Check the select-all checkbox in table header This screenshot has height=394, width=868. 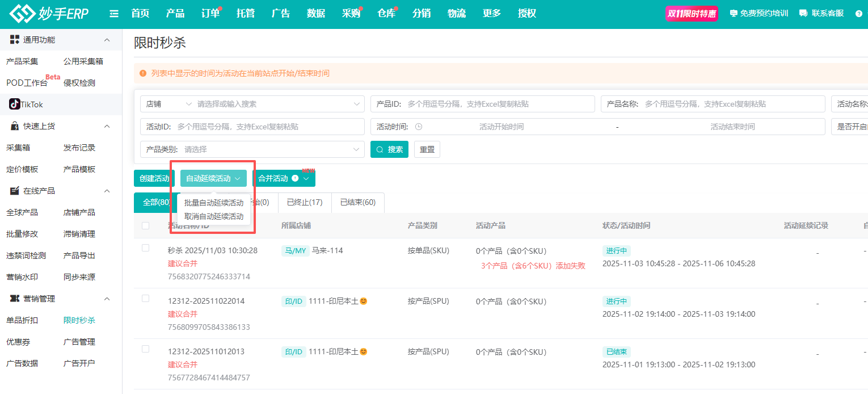click(146, 225)
